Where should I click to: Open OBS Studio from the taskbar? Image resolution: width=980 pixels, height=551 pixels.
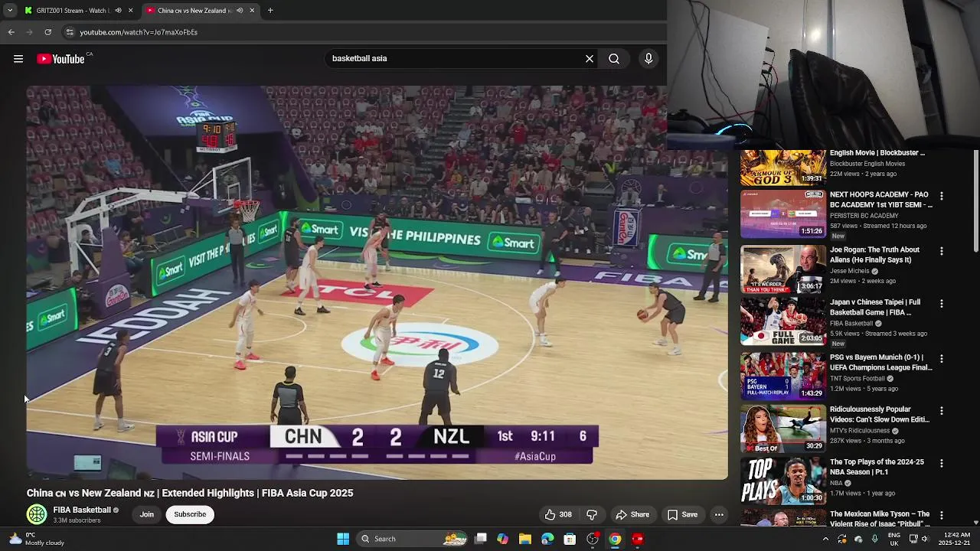592,539
